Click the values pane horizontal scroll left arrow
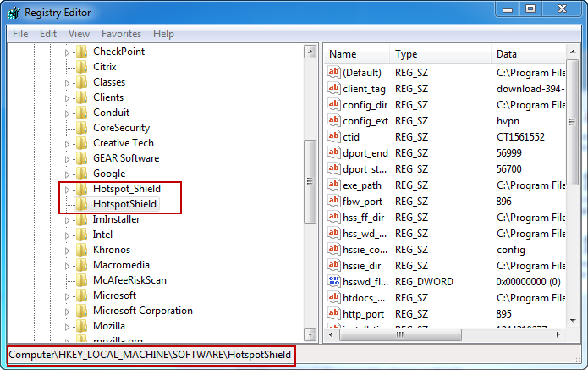The height and width of the screenshot is (370, 588). click(331, 334)
